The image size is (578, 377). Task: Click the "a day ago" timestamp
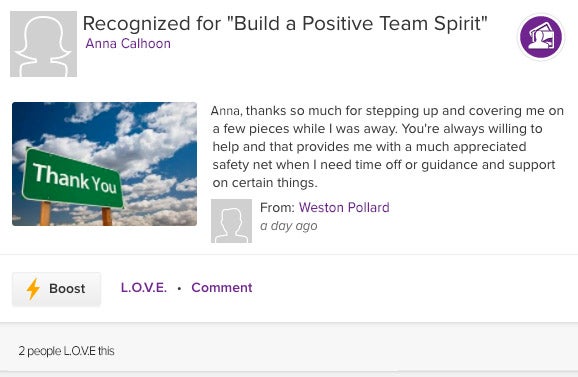pos(289,226)
